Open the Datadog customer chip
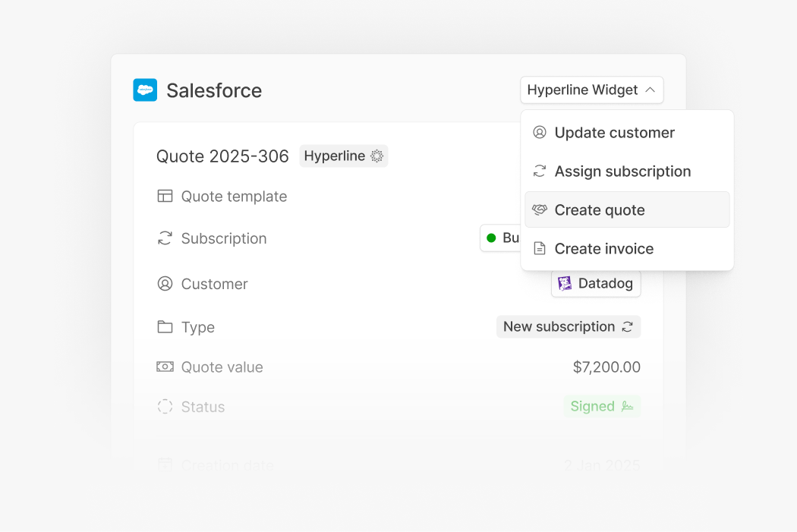This screenshot has width=797, height=532. coord(596,284)
